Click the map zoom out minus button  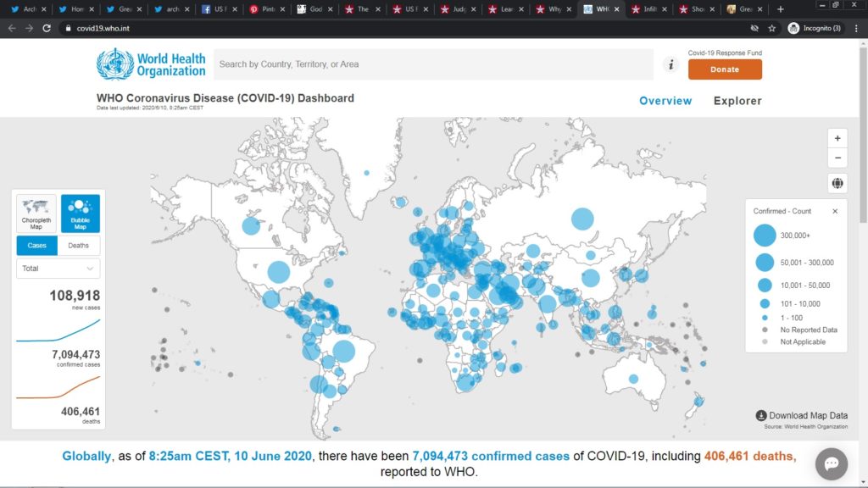tap(837, 158)
